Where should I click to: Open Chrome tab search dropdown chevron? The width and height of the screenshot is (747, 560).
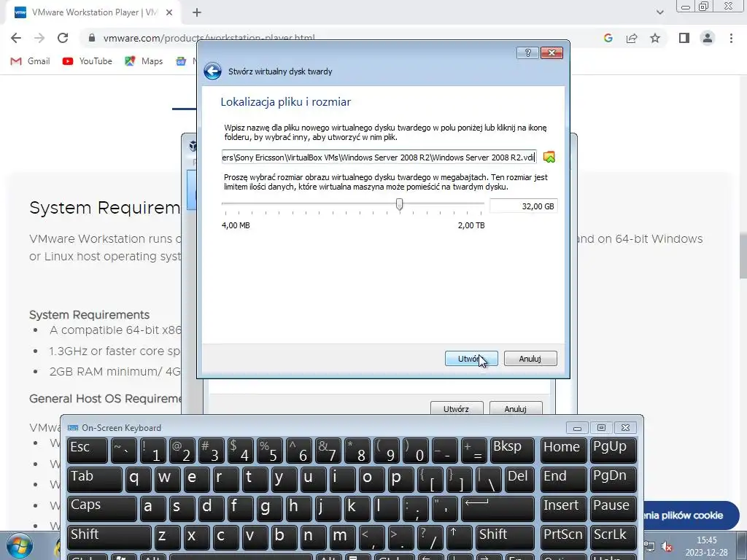[659, 12]
